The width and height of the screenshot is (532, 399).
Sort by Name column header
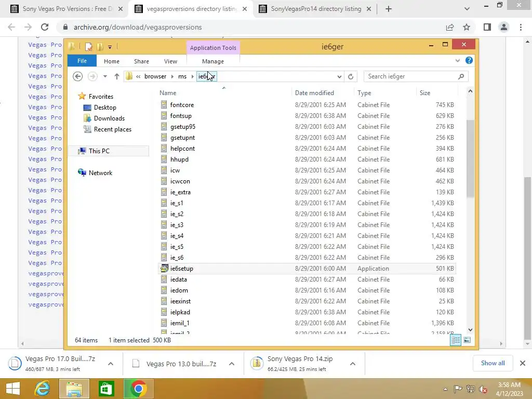tap(168, 93)
